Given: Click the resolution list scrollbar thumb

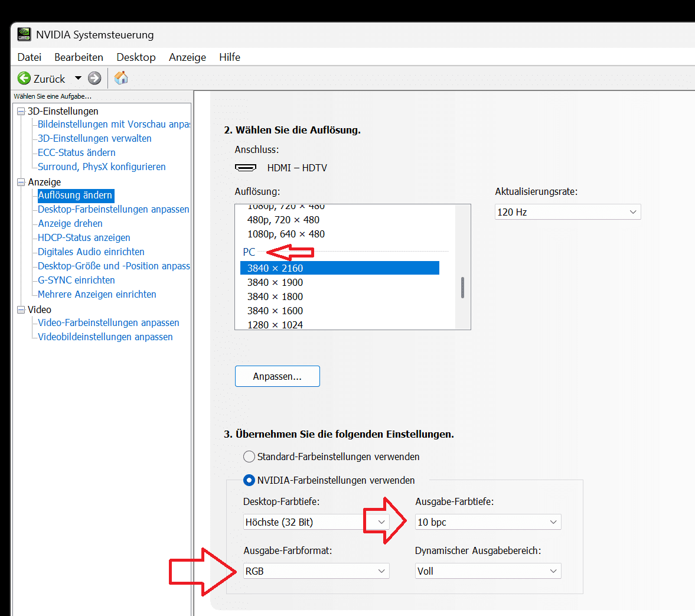Looking at the screenshot, I should click(463, 288).
